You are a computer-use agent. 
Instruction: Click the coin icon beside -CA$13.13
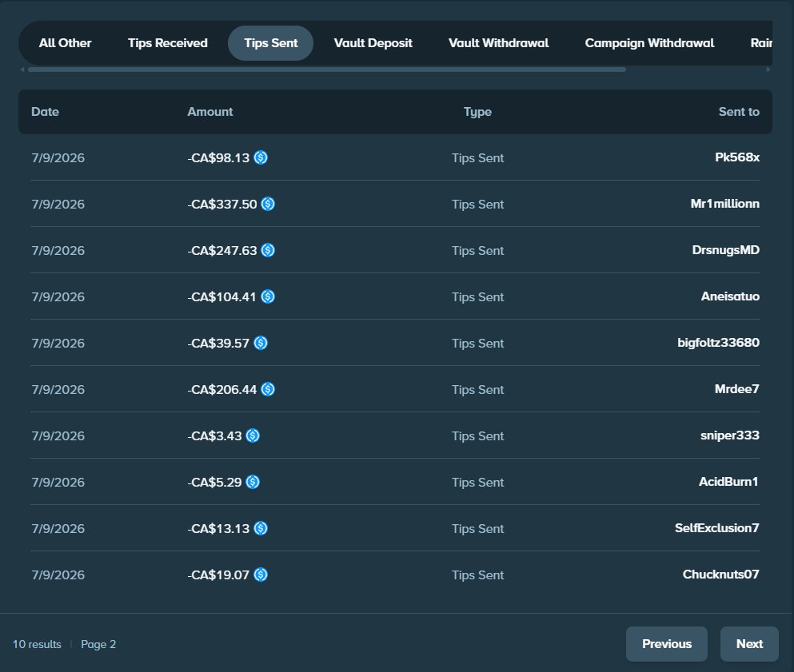(261, 528)
